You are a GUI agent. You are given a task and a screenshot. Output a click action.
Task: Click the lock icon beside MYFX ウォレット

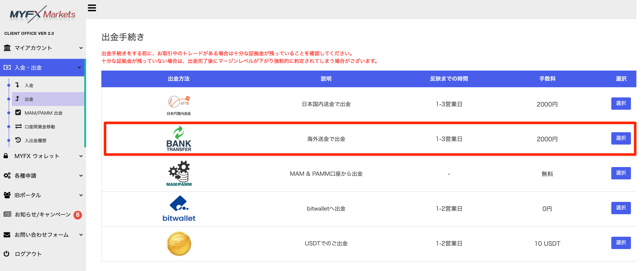(x=6, y=156)
